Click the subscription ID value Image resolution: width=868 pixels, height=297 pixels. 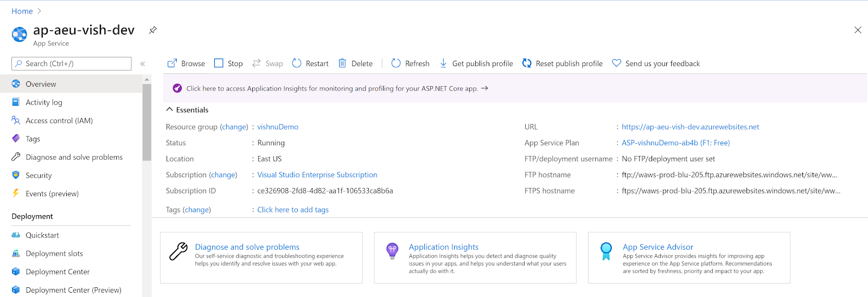tap(325, 191)
